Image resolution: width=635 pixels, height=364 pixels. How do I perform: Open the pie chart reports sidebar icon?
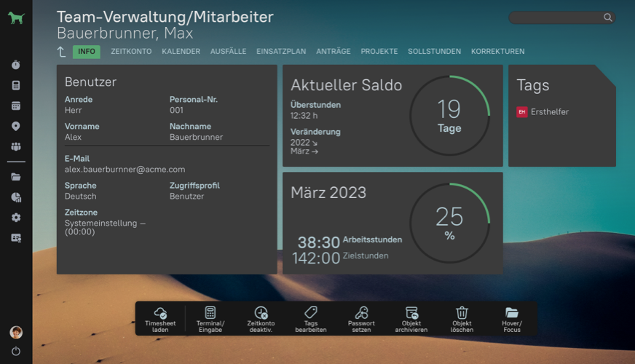click(x=16, y=197)
